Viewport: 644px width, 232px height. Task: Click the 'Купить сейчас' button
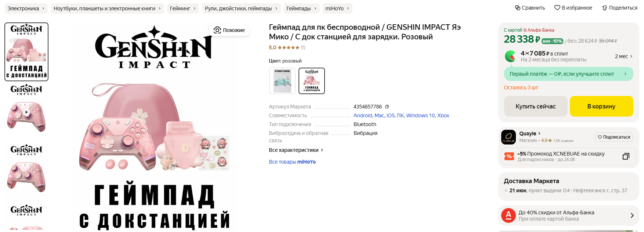[536, 106]
